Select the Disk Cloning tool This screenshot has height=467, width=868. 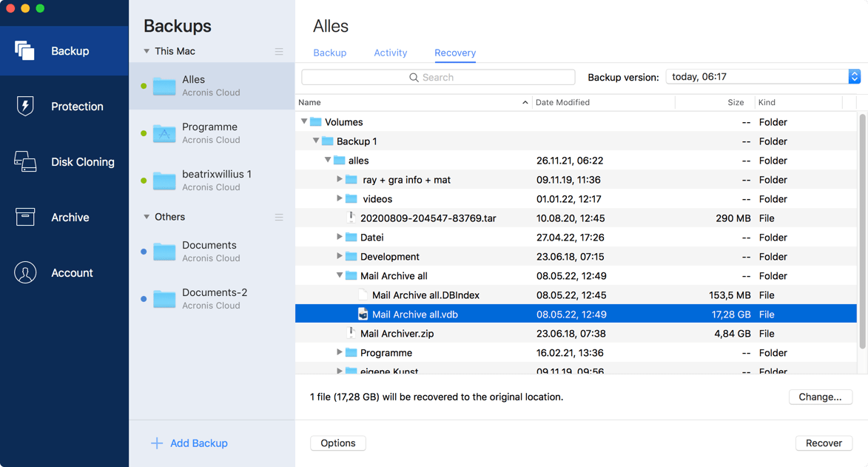(x=64, y=161)
